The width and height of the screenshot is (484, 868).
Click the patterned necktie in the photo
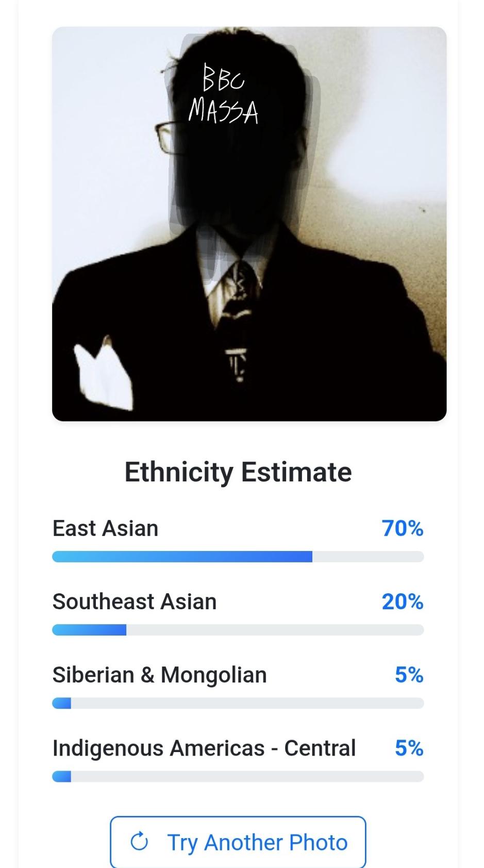pyautogui.click(x=238, y=320)
